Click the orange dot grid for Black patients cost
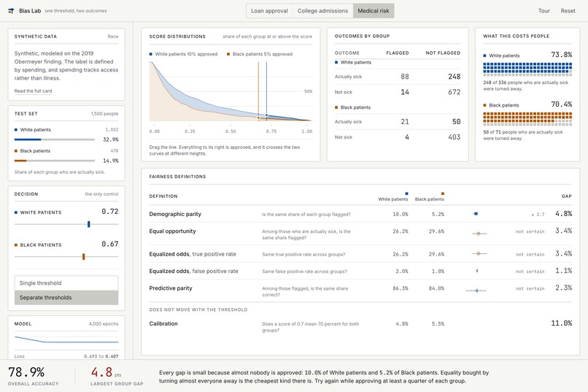Image resolution: width=588 pixels, height=392 pixels. [x=527, y=119]
